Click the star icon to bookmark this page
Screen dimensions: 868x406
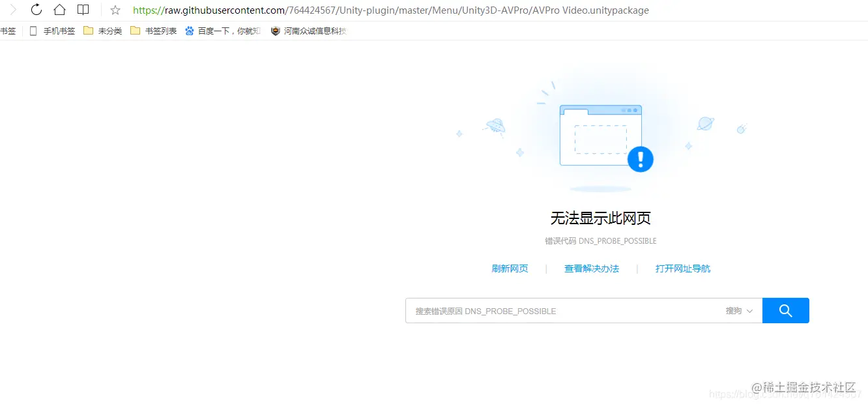115,10
